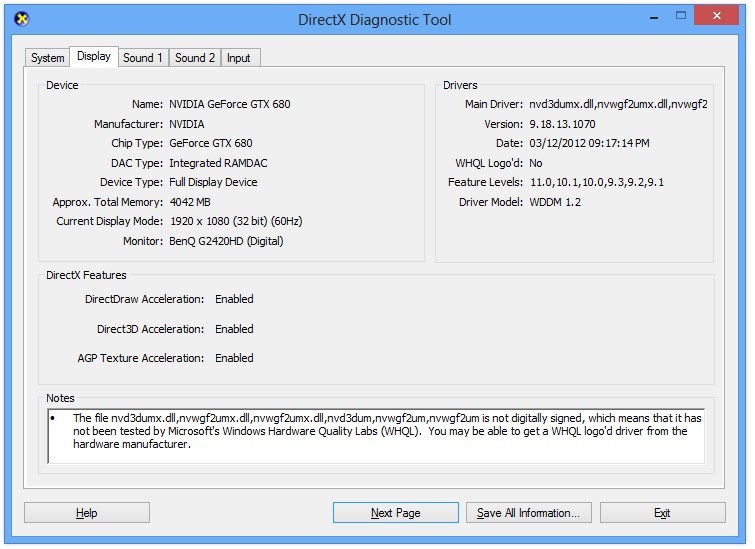Click the Help button
This screenshot has height=549, width=755.
[87, 513]
